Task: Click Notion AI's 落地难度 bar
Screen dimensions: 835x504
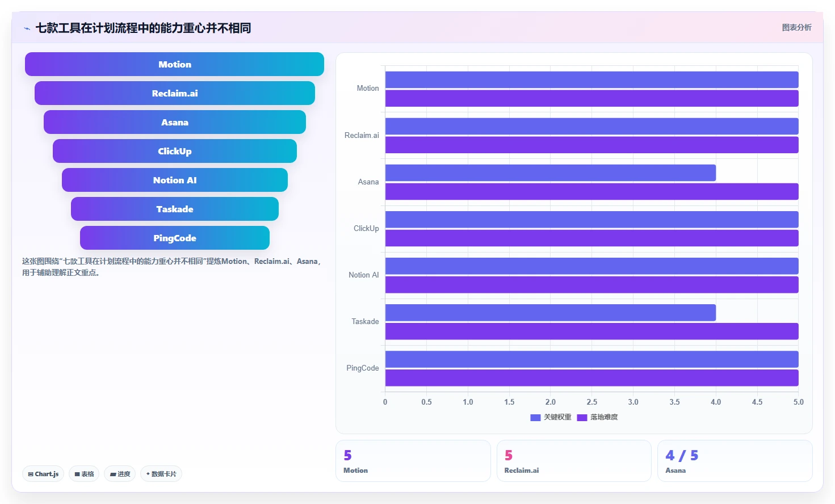Action: pyautogui.click(x=591, y=284)
